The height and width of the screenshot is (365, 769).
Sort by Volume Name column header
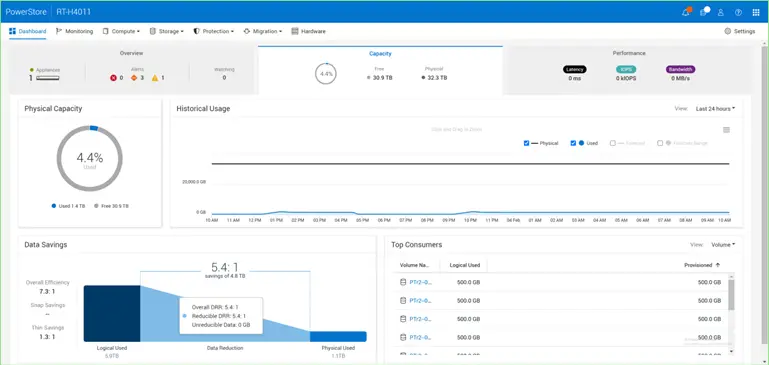click(x=415, y=265)
